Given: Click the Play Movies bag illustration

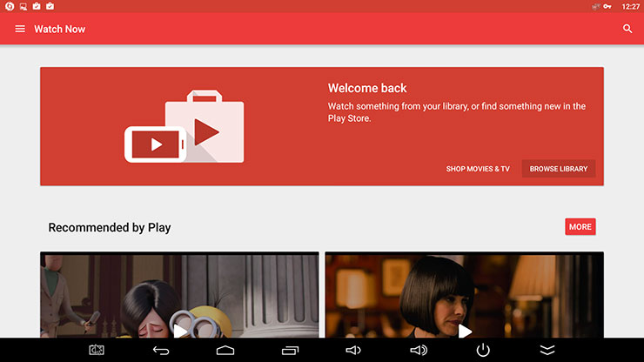Looking at the screenshot, I should (184, 126).
